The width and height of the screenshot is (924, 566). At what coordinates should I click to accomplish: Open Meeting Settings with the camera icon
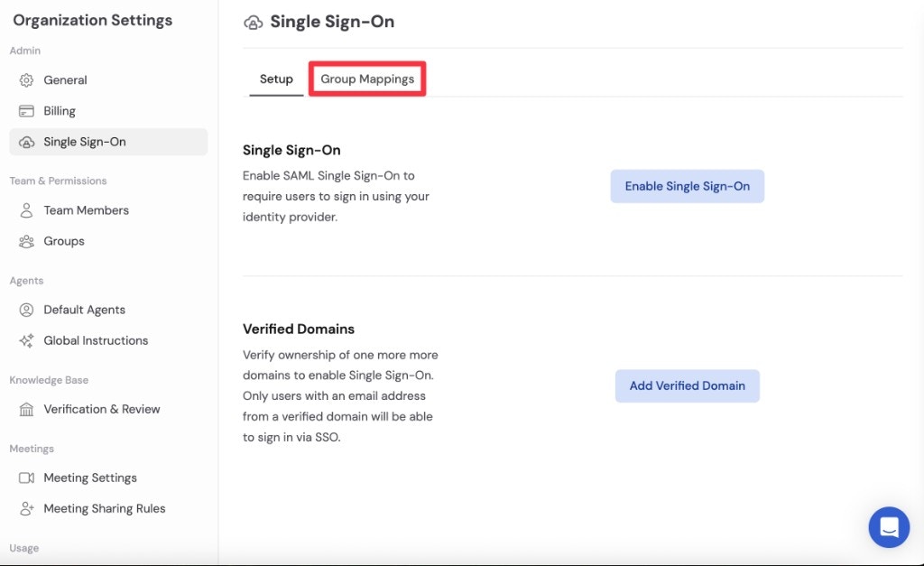coord(27,478)
